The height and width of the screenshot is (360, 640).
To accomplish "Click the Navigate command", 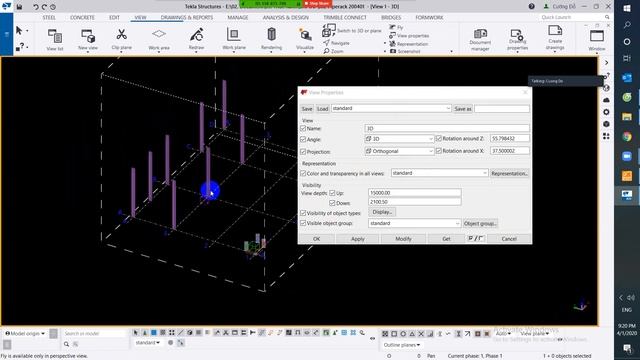I will [x=337, y=43].
